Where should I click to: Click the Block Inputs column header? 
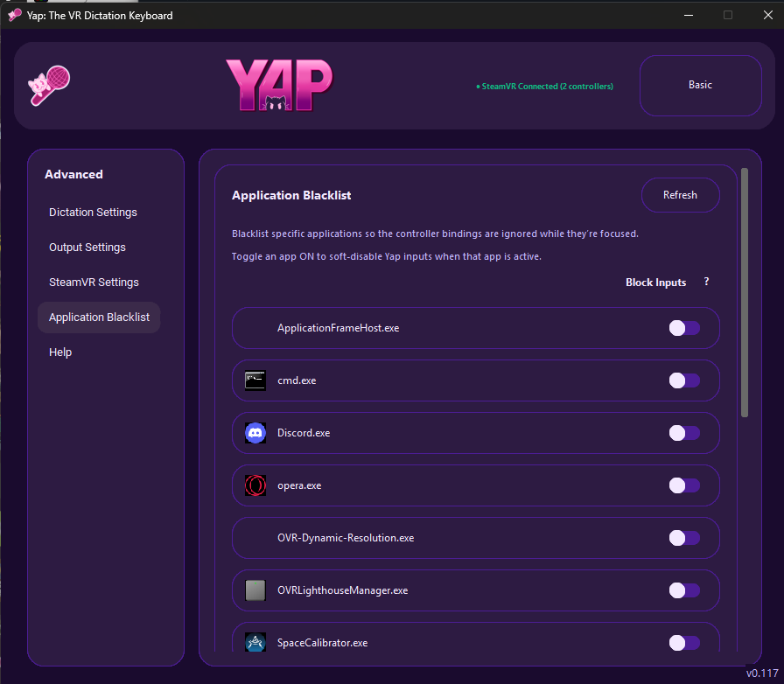(655, 282)
